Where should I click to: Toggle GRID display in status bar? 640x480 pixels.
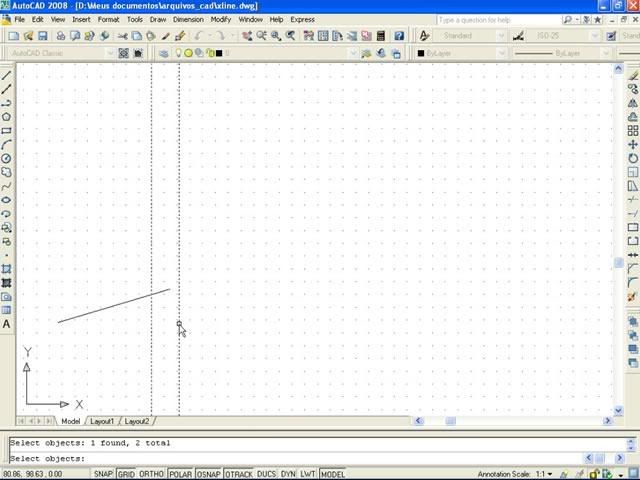pyautogui.click(x=126, y=474)
